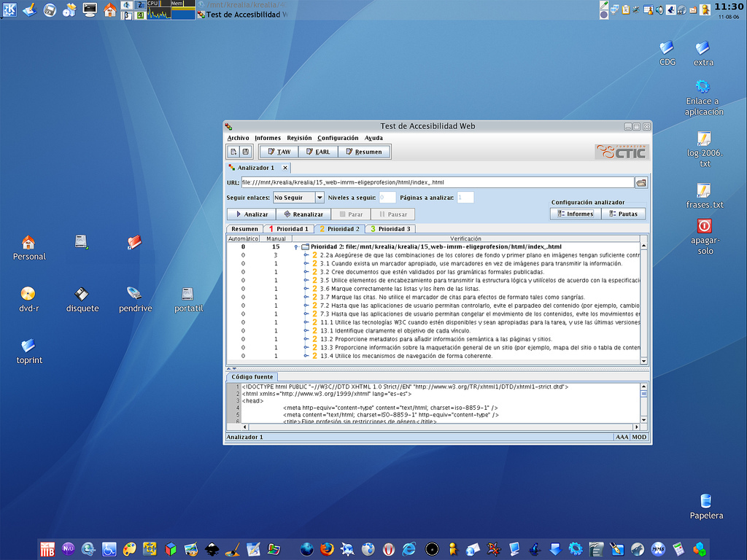The width and height of the screenshot is (747, 560).
Task: Expand checkpoint 7.2 parpadeo del contenido
Action: point(306,306)
